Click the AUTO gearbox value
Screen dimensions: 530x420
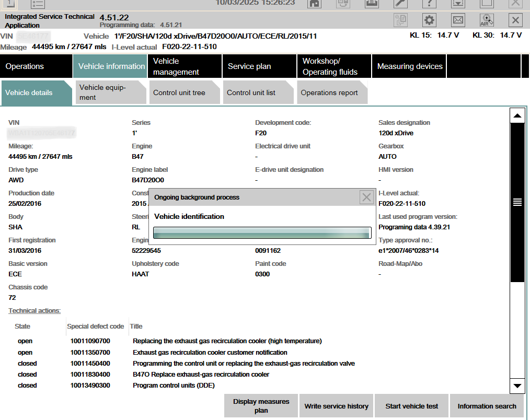[x=387, y=157]
